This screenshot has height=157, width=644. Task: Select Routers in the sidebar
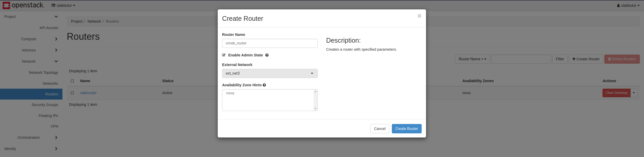pos(31,94)
